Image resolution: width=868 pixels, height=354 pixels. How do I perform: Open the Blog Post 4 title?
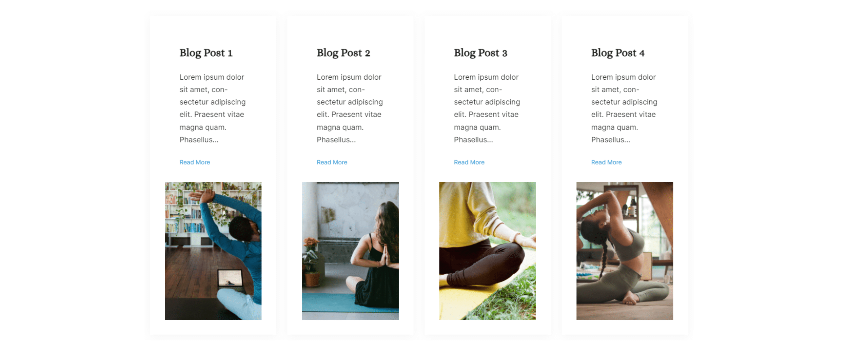pos(618,53)
